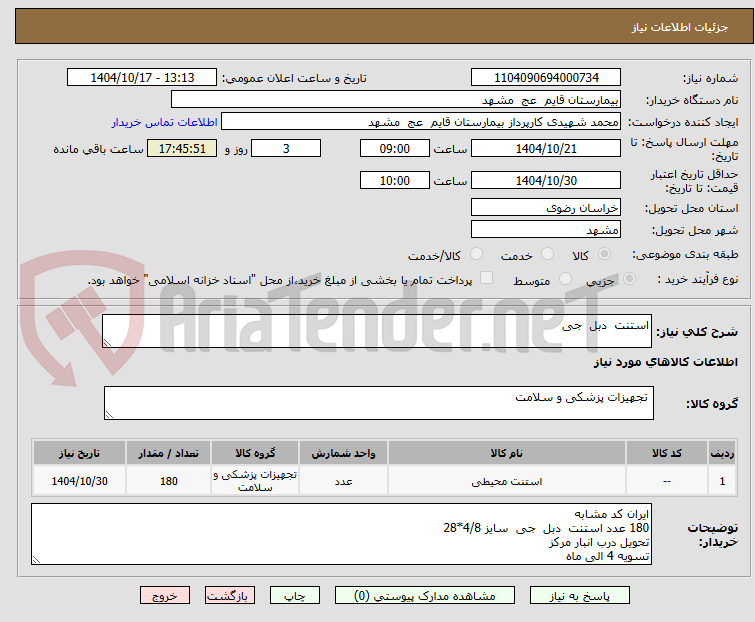Click the row number cell 1
The height and width of the screenshot is (622, 755).
pos(722,481)
